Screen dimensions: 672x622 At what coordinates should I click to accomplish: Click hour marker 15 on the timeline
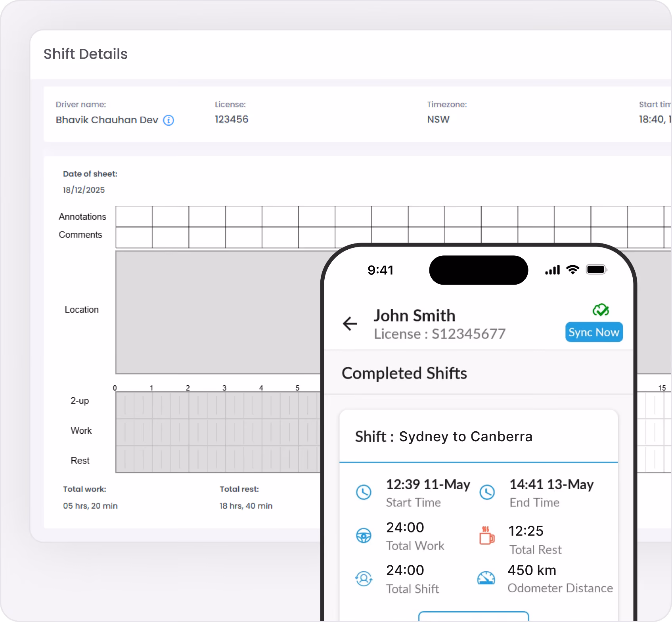662,388
